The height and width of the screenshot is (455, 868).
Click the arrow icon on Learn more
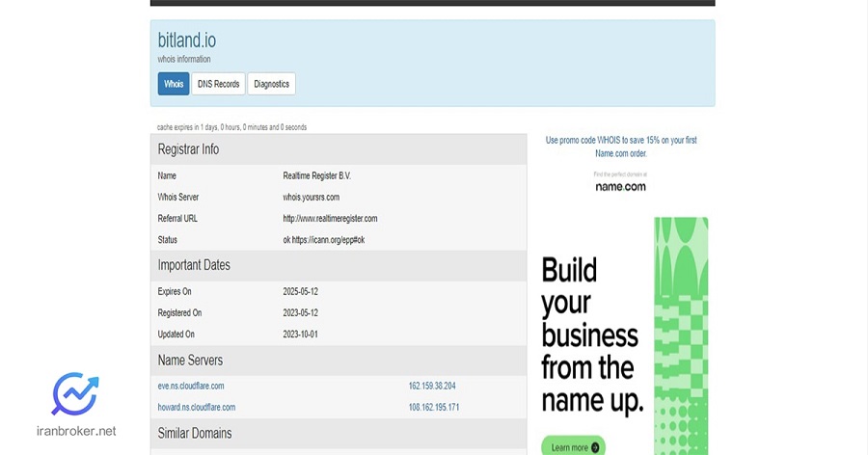click(595, 447)
